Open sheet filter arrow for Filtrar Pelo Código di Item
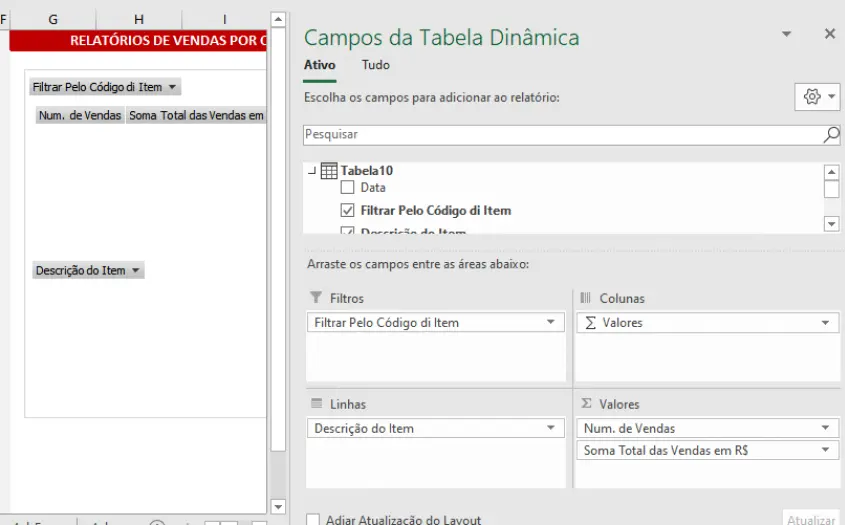 (x=172, y=87)
